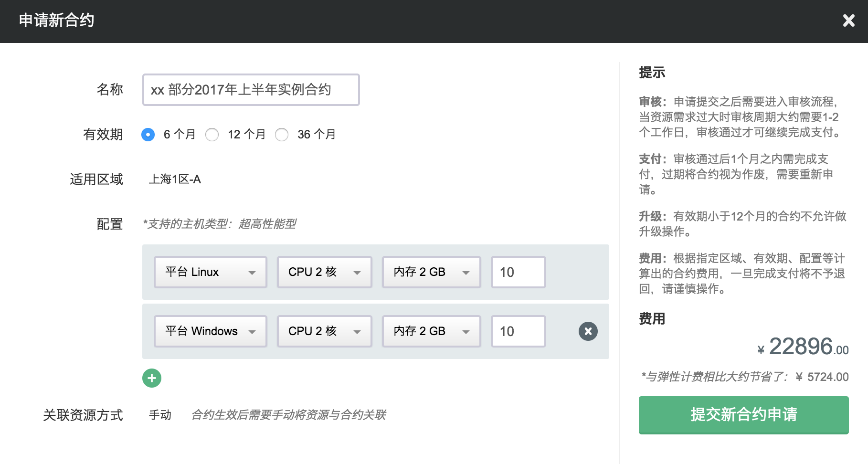Click the 上海1区-A region value
The image size is (868, 464).
click(175, 179)
